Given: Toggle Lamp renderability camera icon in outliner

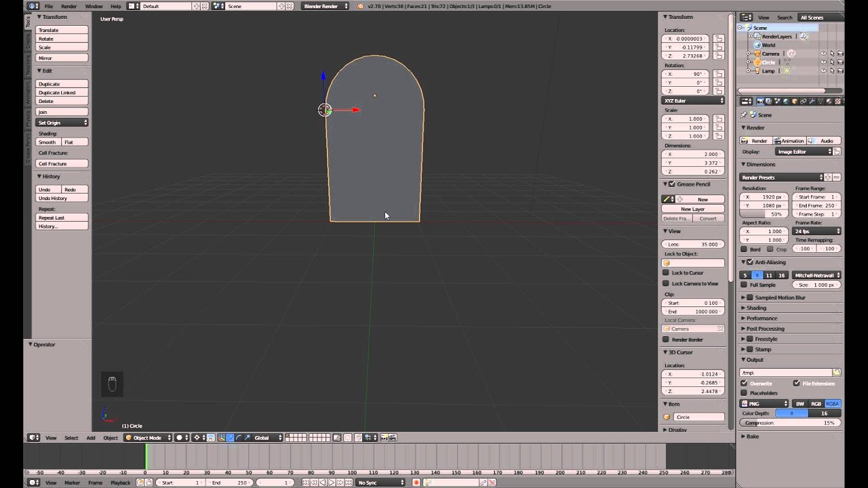Looking at the screenshot, I should pos(840,70).
